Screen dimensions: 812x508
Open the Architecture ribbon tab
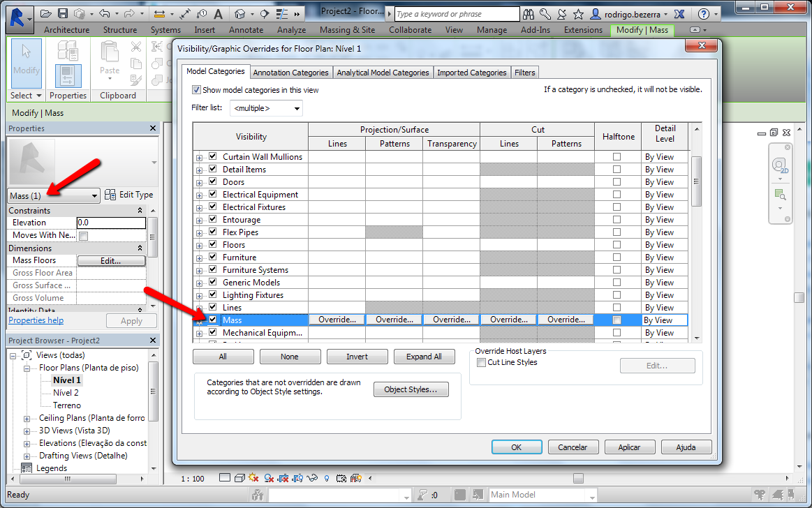click(x=67, y=30)
